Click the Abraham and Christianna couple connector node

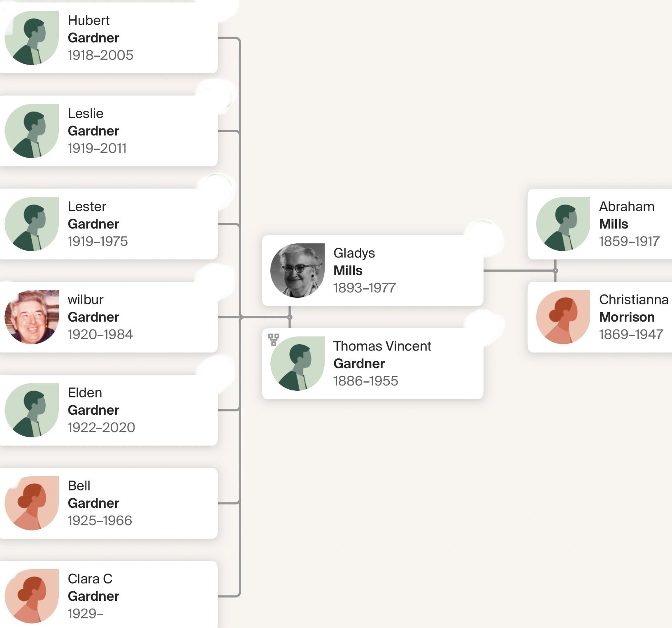point(556,271)
